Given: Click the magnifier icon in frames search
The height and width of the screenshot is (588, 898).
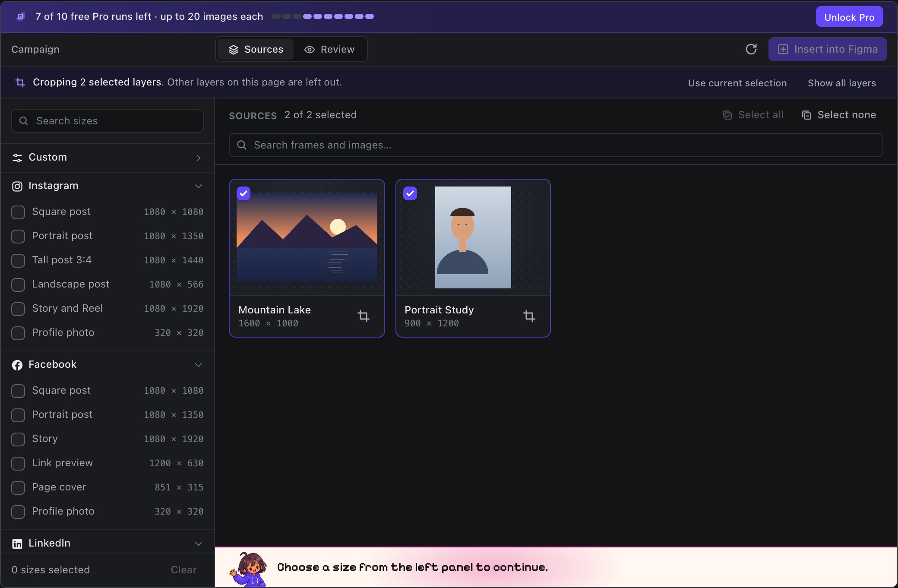Looking at the screenshot, I should [x=242, y=145].
